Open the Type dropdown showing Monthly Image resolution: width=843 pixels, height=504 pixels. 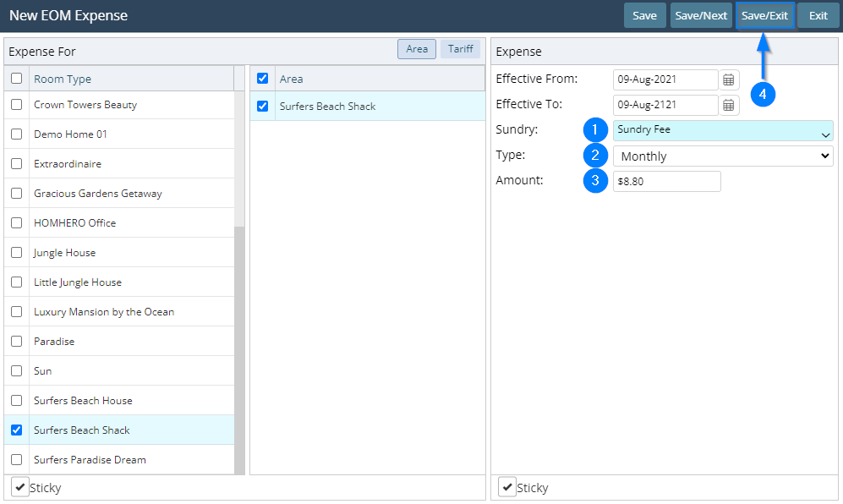pos(723,156)
